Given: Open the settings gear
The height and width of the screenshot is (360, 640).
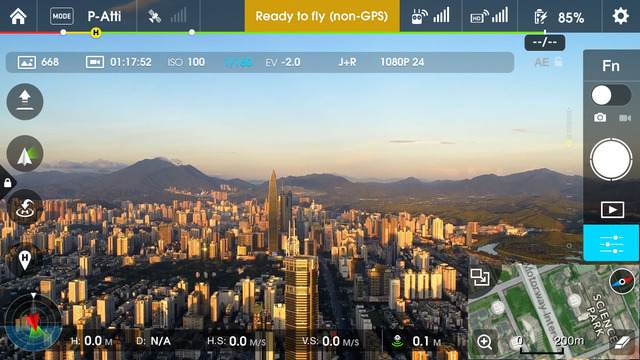Looking at the screenshot, I should [x=620, y=16].
